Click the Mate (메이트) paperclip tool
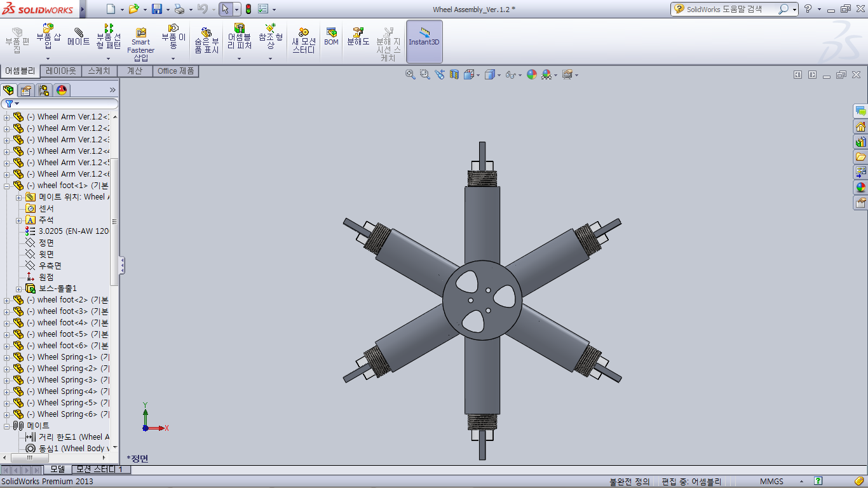Viewport: 868px width, 488px height. 78,37
